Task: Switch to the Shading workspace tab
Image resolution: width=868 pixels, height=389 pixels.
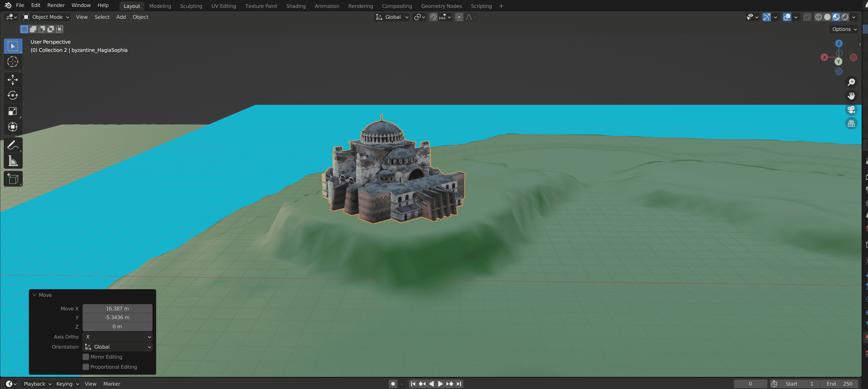Action: 295,6
